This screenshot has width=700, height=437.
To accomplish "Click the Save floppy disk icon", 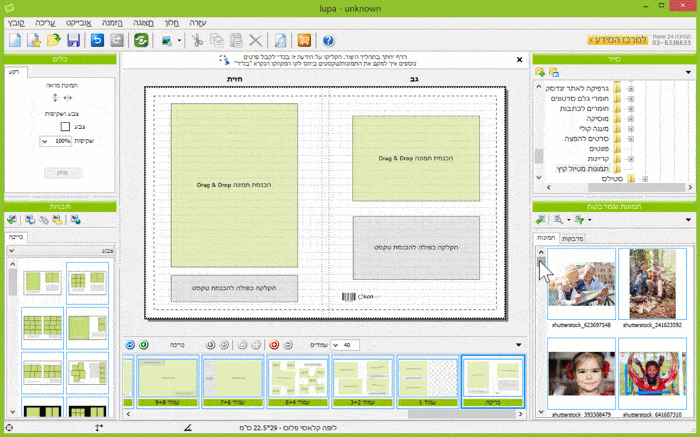I will click(73, 41).
